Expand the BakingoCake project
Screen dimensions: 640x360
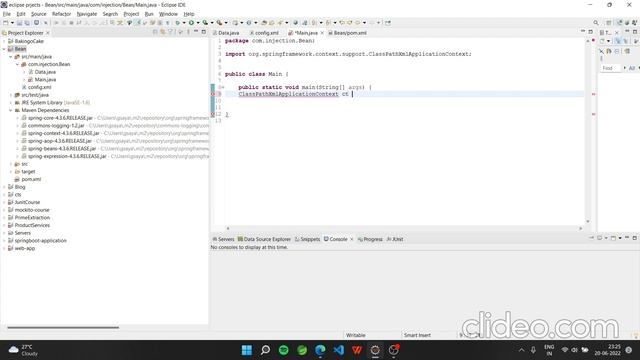(4, 41)
